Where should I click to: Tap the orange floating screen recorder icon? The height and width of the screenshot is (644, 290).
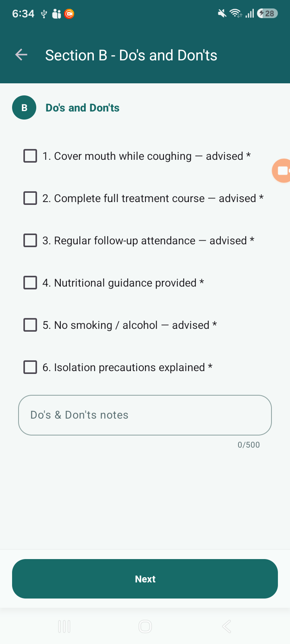(x=282, y=171)
